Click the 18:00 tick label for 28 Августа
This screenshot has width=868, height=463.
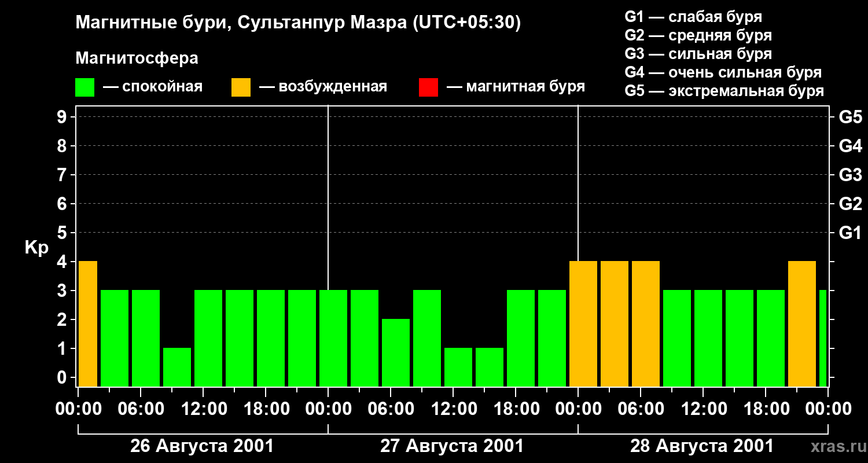coord(766,409)
